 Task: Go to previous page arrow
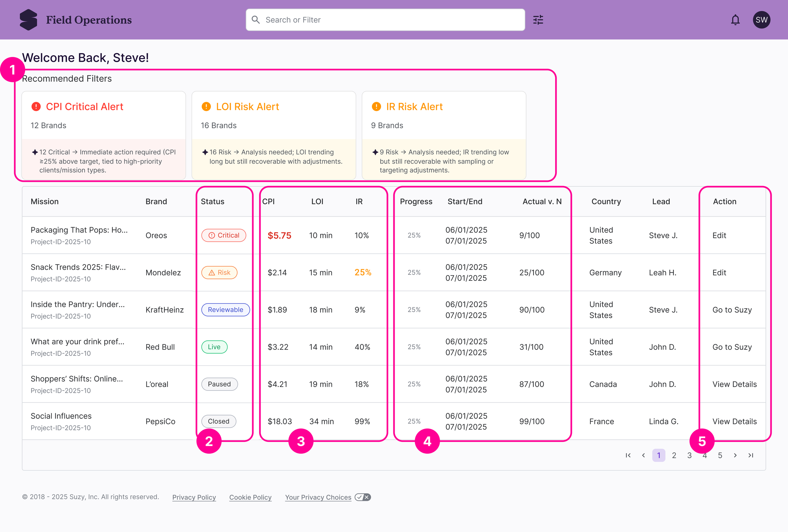[643, 455]
